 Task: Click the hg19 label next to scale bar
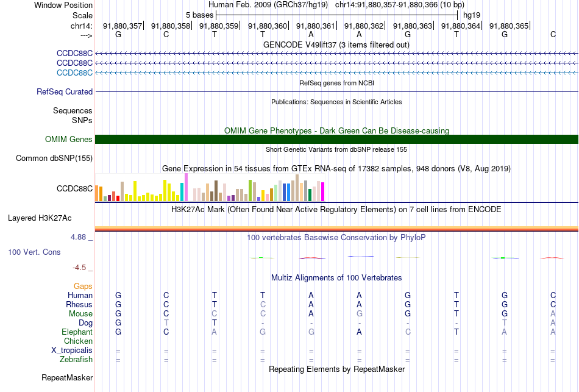472,15
